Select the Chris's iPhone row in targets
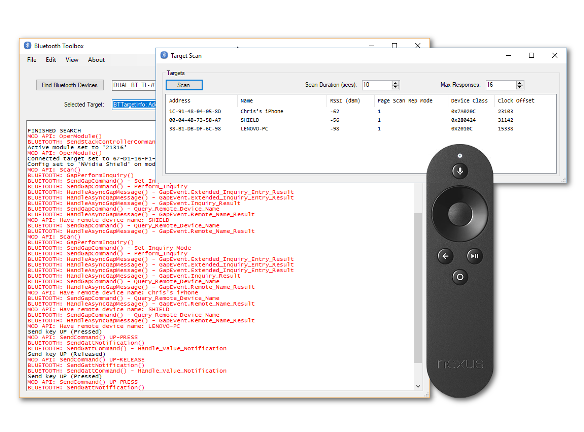This screenshot has width=584, height=432. pos(361,111)
